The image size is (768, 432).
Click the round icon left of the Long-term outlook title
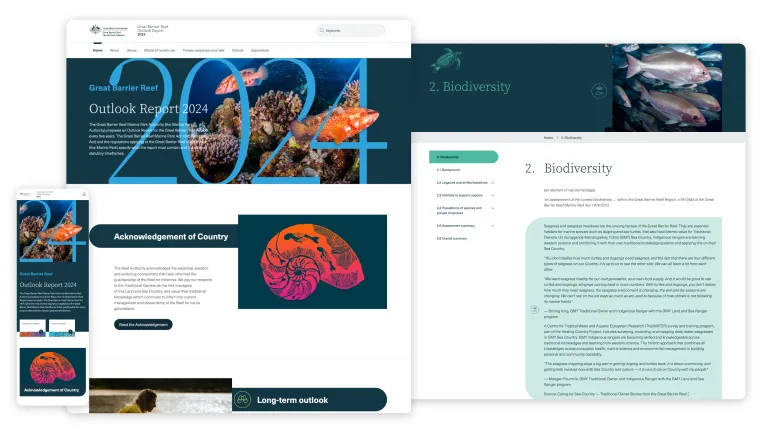click(x=242, y=400)
